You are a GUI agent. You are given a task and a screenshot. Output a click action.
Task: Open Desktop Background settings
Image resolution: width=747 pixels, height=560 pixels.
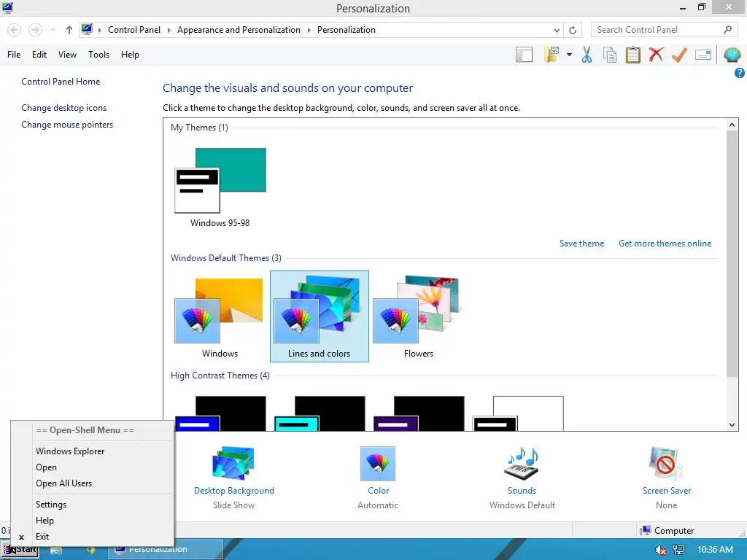(x=234, y=478)
